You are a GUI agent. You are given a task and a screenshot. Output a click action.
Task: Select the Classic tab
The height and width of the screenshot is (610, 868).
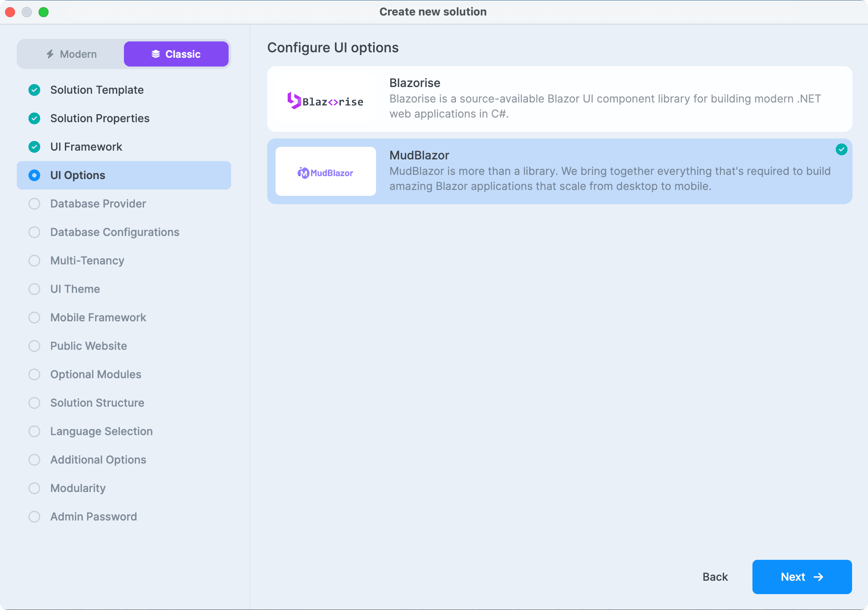coord(176,54)
